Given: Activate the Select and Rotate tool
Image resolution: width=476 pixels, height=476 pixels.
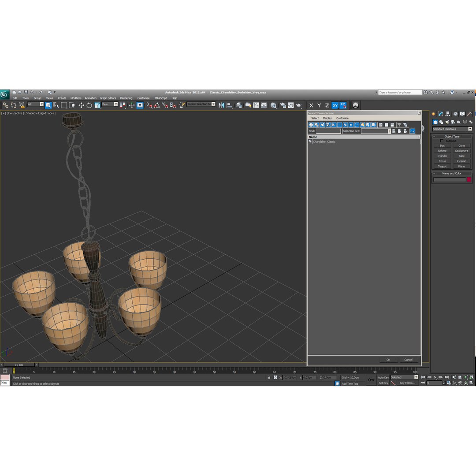Looking at the screenshot, I should coord(89,105).
